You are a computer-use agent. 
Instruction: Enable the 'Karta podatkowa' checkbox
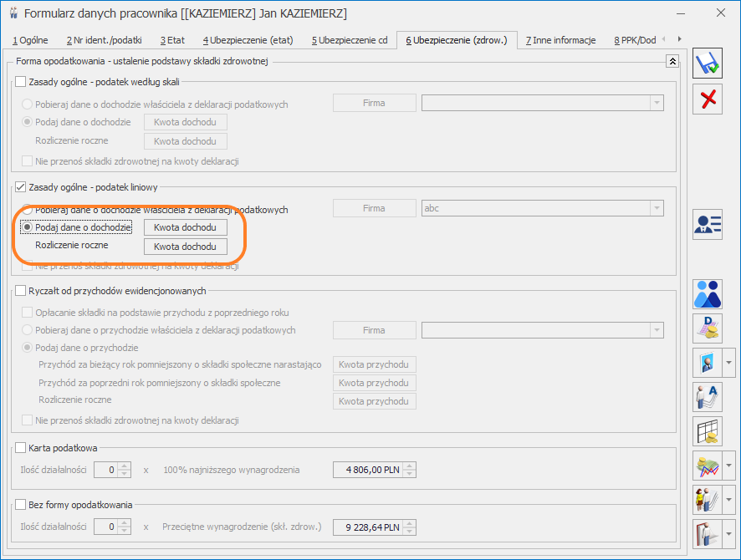click(22, 448)
